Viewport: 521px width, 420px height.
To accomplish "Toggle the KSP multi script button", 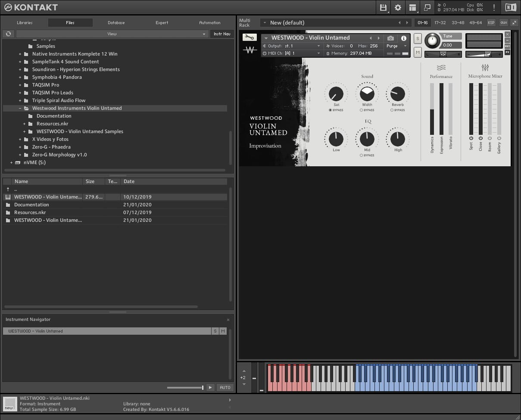I will [491, 22].
